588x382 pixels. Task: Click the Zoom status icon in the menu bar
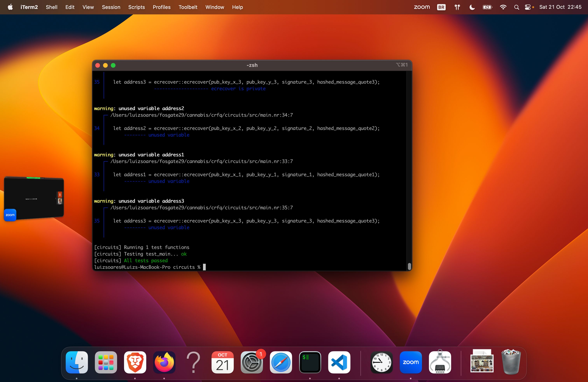(x=422, y=7)
